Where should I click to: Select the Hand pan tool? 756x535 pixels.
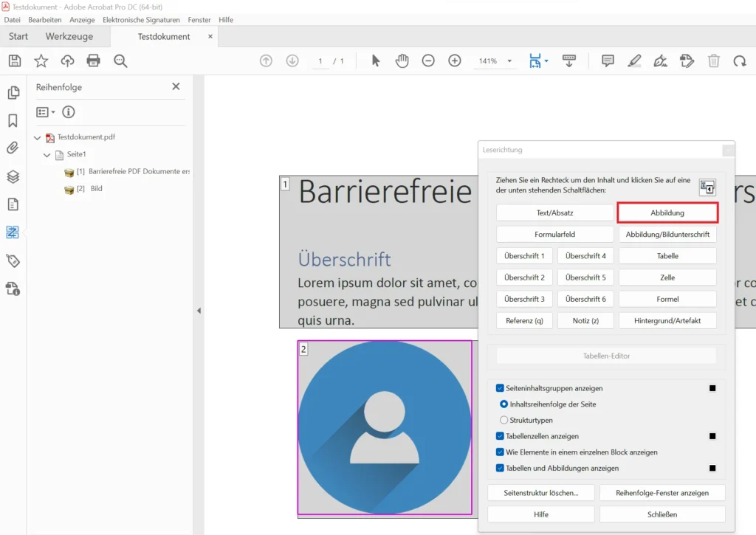[x=402, y=61]
